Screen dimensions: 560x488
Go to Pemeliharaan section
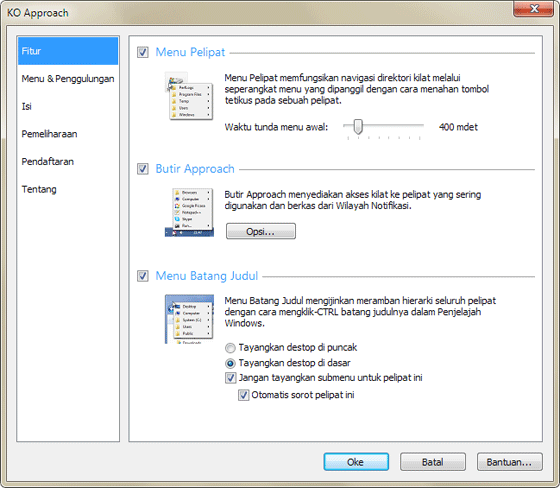click(x=68, y=134)
